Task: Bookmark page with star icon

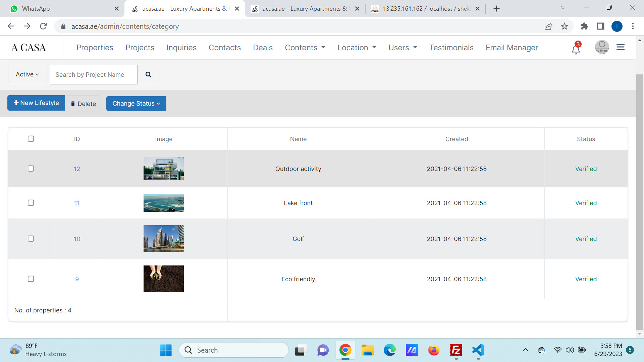Action: pyautogui.click(x=565, y=26)
